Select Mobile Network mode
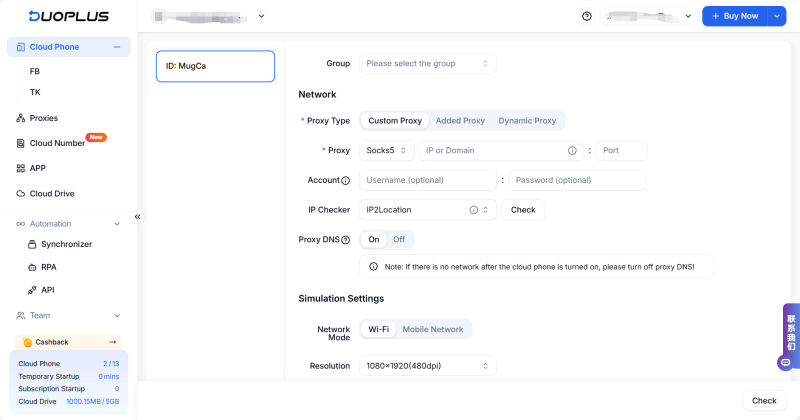Viewport: 800px width, 420px height. point(432,329)
